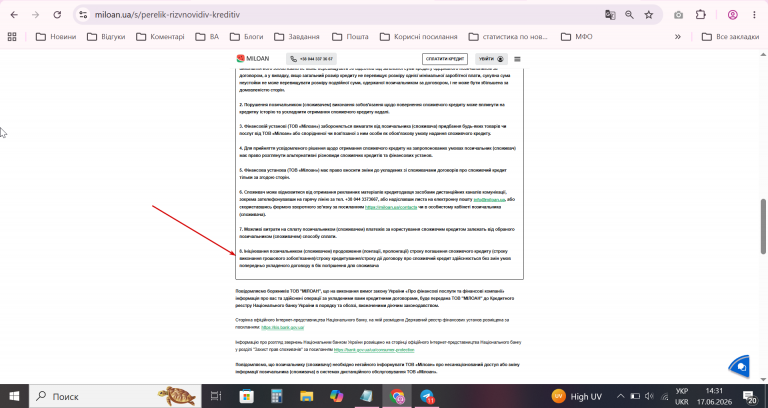Open the zoom magnifier icon in address bar
The height and width of the screenshot is (408, 768).
[x=629, y=15]
